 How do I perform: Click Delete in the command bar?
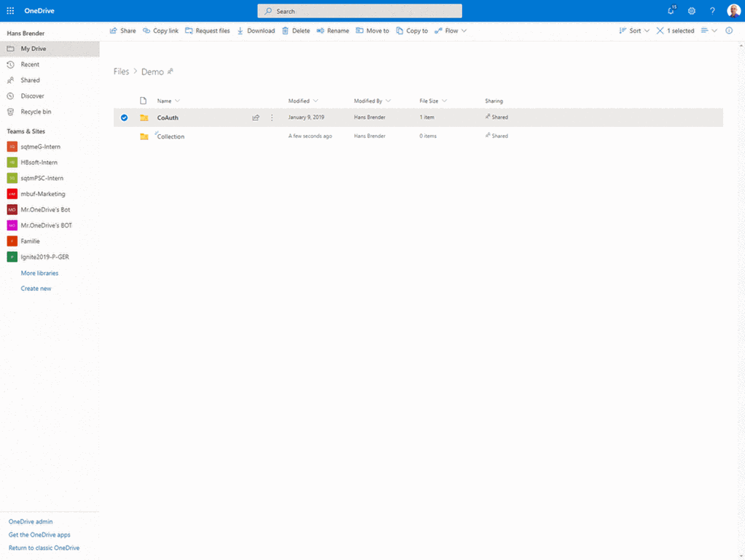[296, 31]
